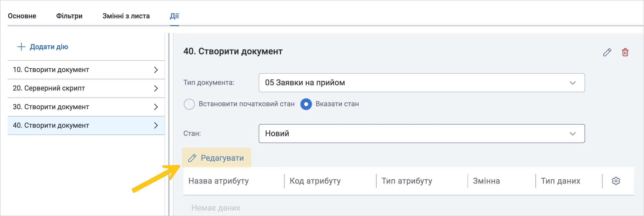Click Тип даних column header

560,181
